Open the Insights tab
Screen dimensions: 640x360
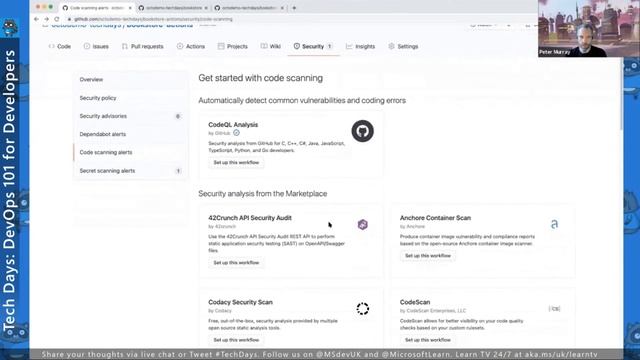(x=360, y=47)
